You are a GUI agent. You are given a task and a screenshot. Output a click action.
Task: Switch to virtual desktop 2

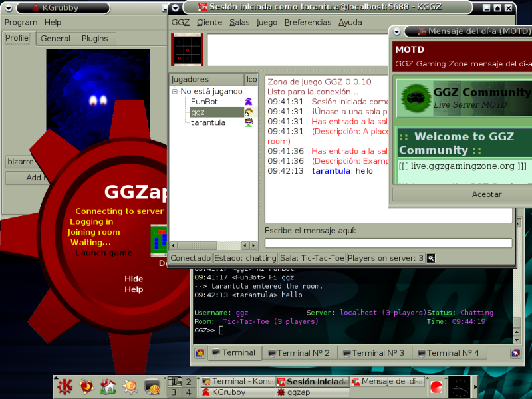click(189, 382)
